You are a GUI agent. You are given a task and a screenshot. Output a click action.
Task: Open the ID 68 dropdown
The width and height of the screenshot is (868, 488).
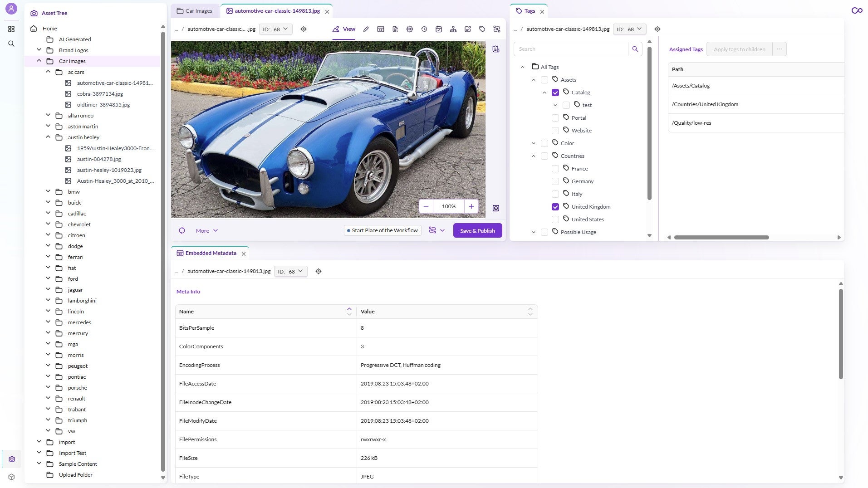pos(275,29)
